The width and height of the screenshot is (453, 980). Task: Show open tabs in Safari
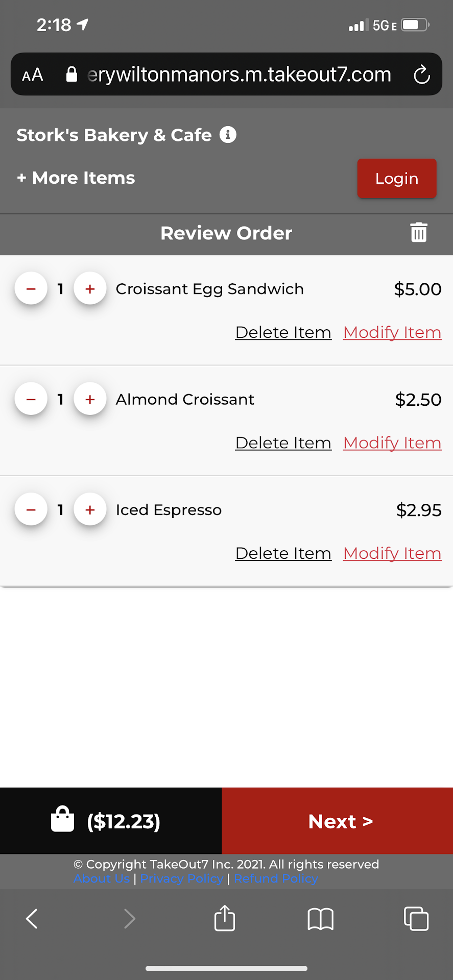tap(416, 919)
